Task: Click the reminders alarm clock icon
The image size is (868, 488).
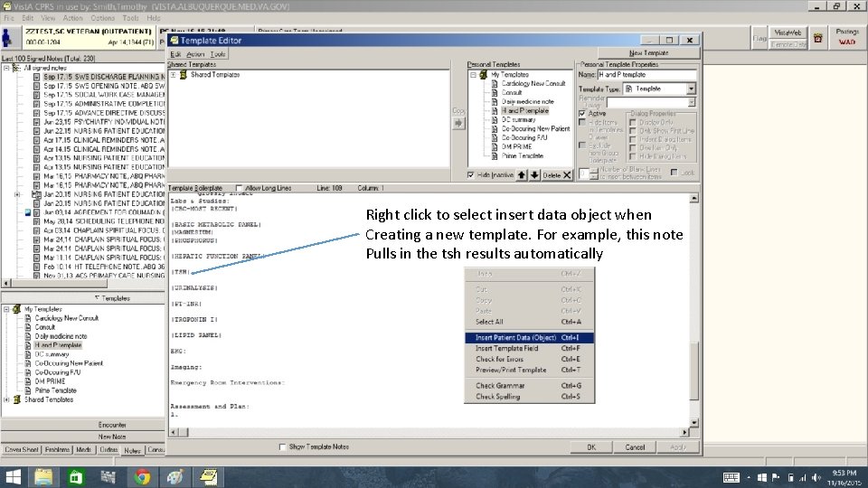Action: click(818, 38)
